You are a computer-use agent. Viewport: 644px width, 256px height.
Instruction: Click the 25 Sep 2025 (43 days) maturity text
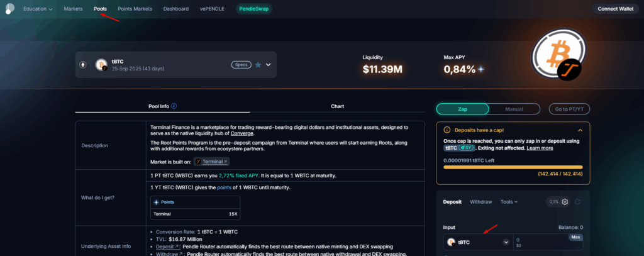pos(138,69)
